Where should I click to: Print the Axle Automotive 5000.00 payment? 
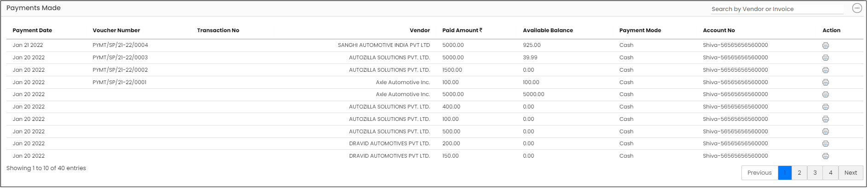tap(826, 95)
